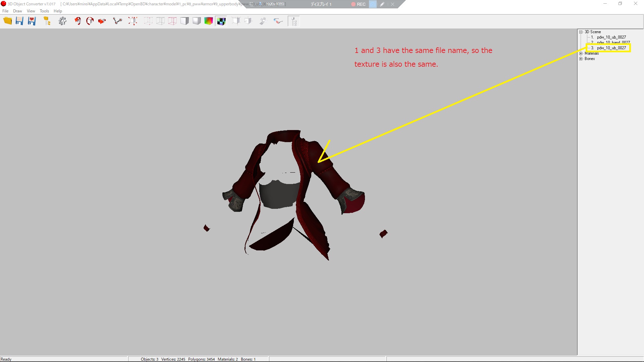
Task: Click the skeleton bones nodes icon
Action: (x=117, y=21)
